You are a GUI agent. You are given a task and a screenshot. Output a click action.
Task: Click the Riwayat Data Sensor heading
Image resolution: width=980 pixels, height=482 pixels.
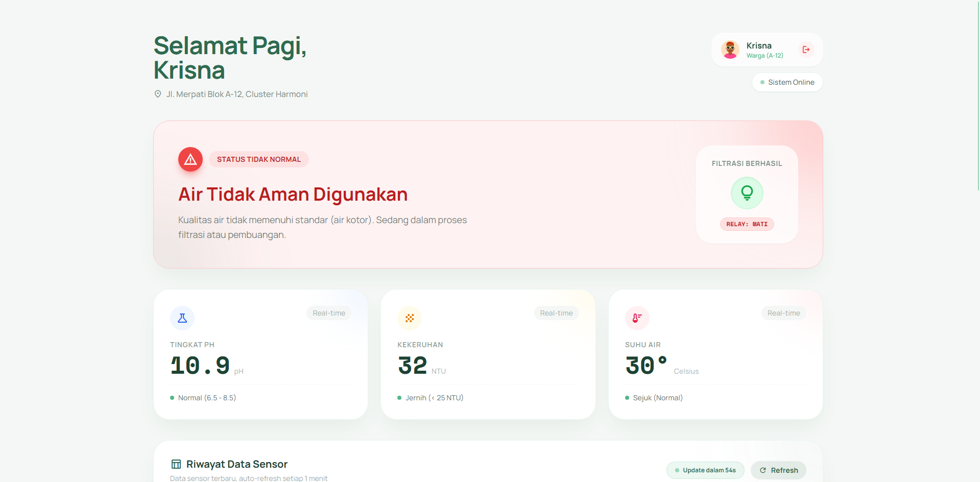237,464
